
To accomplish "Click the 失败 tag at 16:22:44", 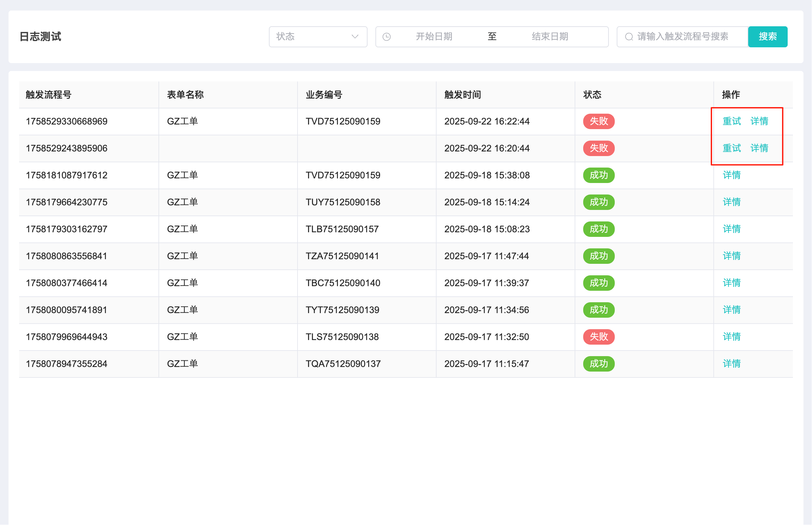I will [x=599, y=121].
